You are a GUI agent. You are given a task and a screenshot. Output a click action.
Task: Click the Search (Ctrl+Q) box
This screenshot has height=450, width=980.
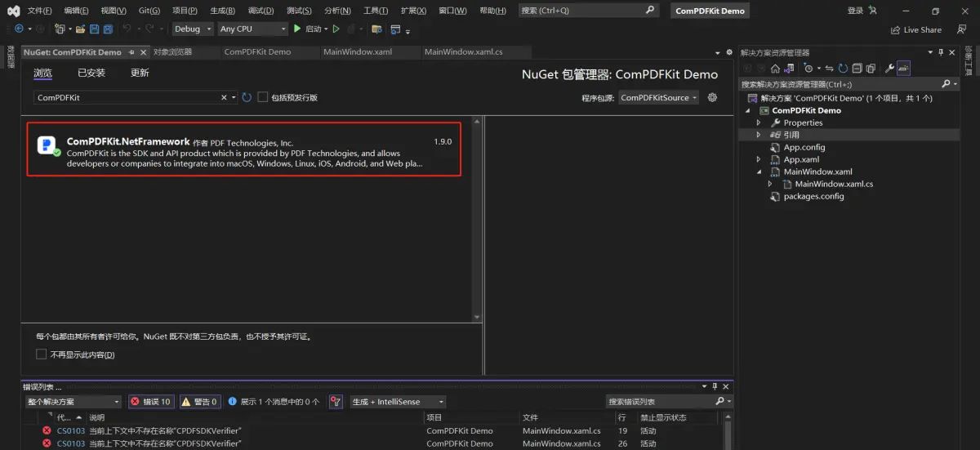coord(588,11)
